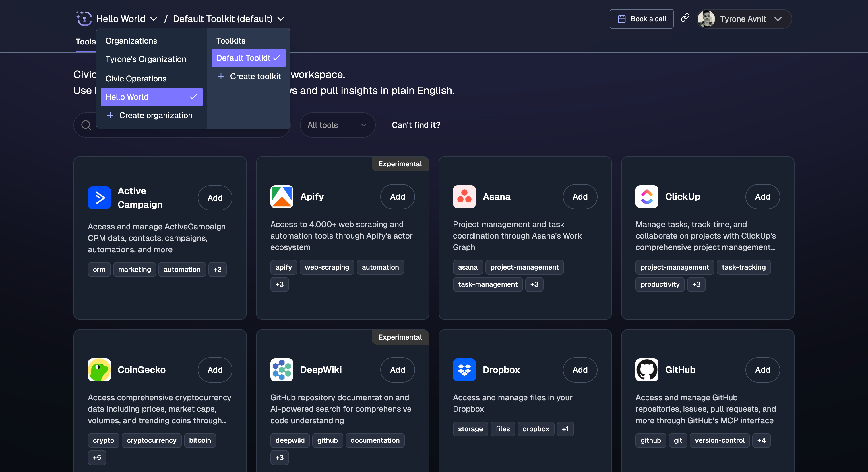Click the GitHub tool icon
Image resolution: width=868 pixels, height=472 pixels.
(x=646, y=370)
